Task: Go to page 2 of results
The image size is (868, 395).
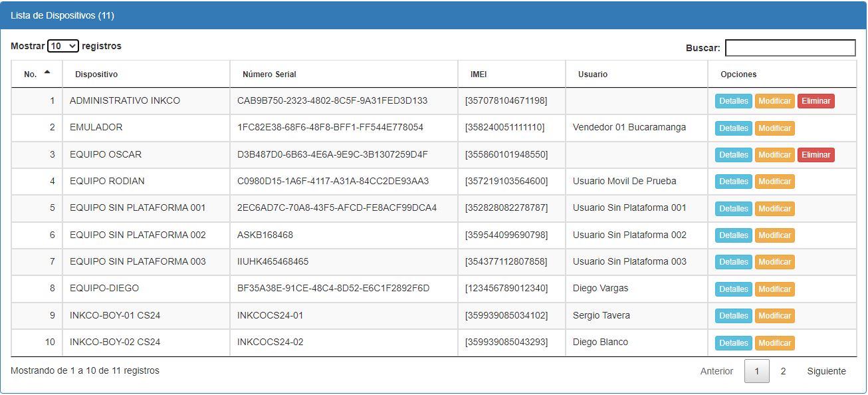Action: tap(783, 371)
